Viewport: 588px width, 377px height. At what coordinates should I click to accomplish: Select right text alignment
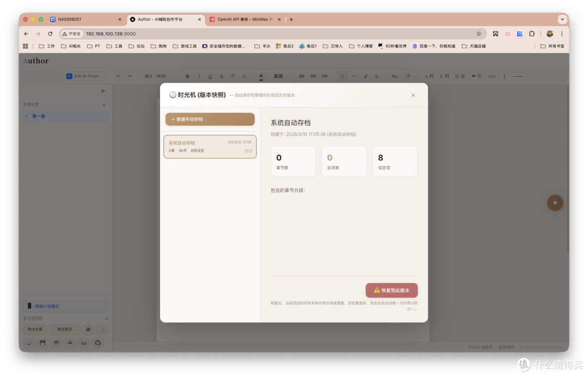tap(365, 76)
